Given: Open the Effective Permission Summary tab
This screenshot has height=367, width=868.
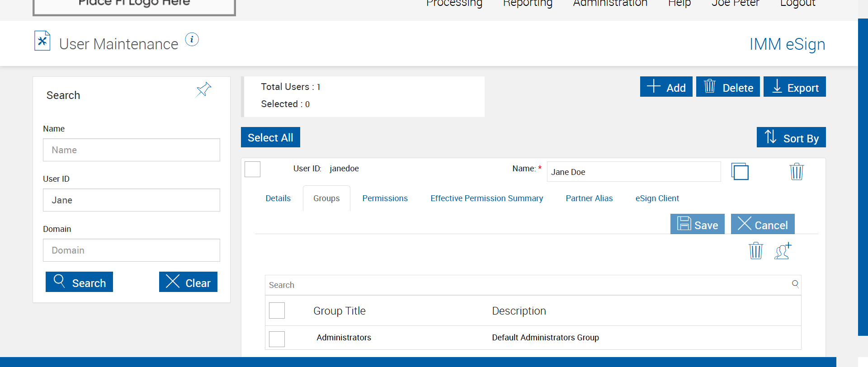Looking at the screenshot, I should click(486, 198).
